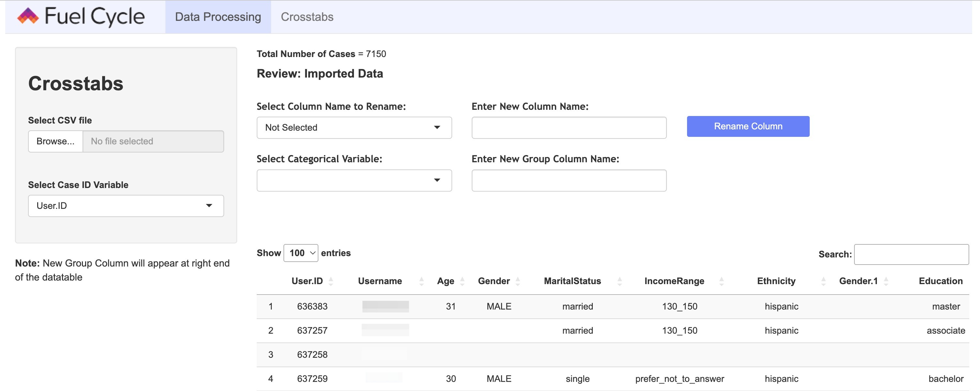This screenshot has height=391, width=980.
Task: Open the Case ID Variable User.ID dropdown
Action: click(126, 206)
